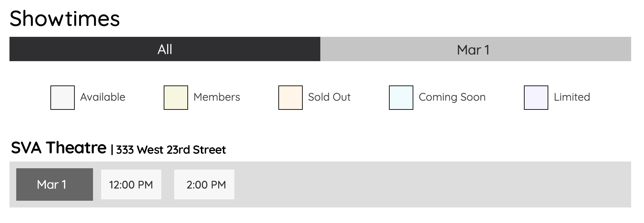Screen dimensions: 644x223
Task: Click the 333 West 23rd Street address
Action: coord(171,150)
